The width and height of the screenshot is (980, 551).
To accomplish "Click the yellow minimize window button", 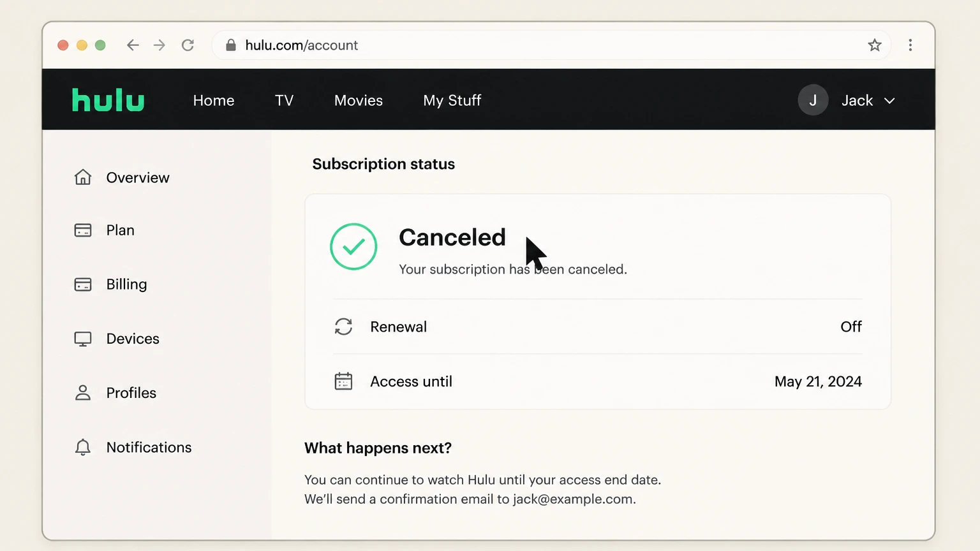I will coord(82,45).
